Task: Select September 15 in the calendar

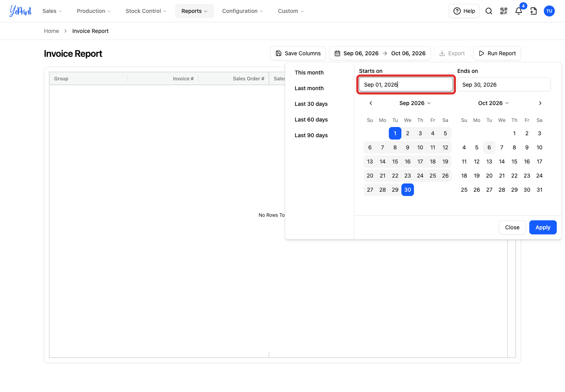Action: pyautogui.click(x=395, y=162)
